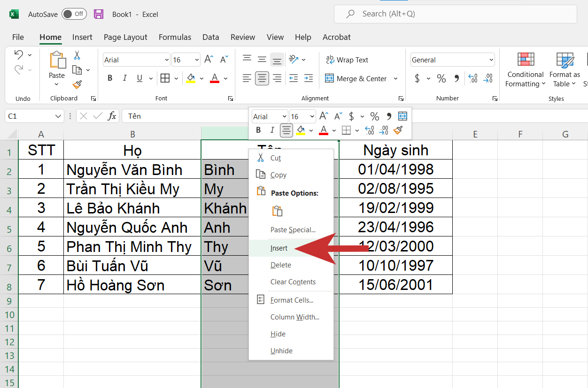Viewport: 588px width, 388px height.
Task: Open the Data tab
Action: pyautogui.click(x=211, y=37)
